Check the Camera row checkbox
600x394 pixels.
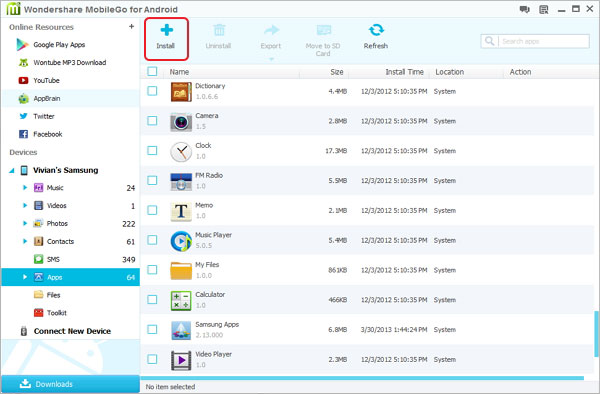pyautogui.click(x=152, y=120)
